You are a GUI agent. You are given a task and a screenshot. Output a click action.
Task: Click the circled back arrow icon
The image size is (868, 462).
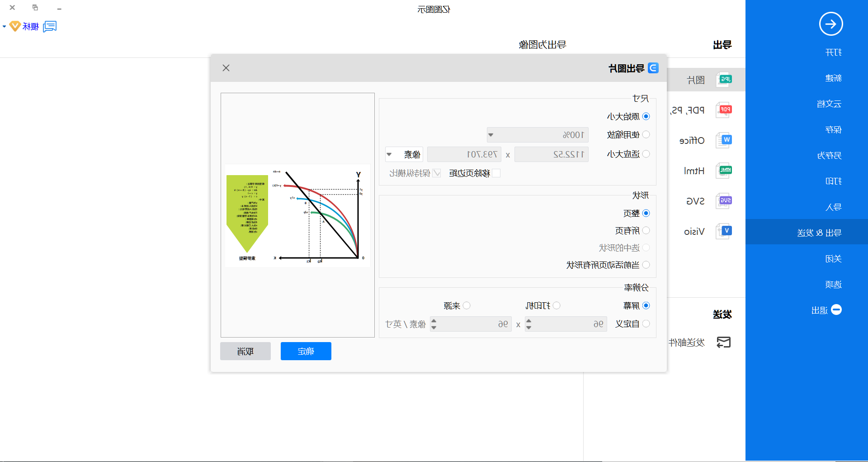click(x=831, y=24)
